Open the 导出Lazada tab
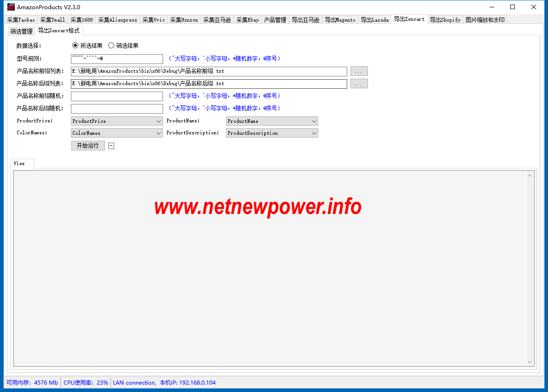This screenshot has width=548, height=392. [x=375, y=20]
